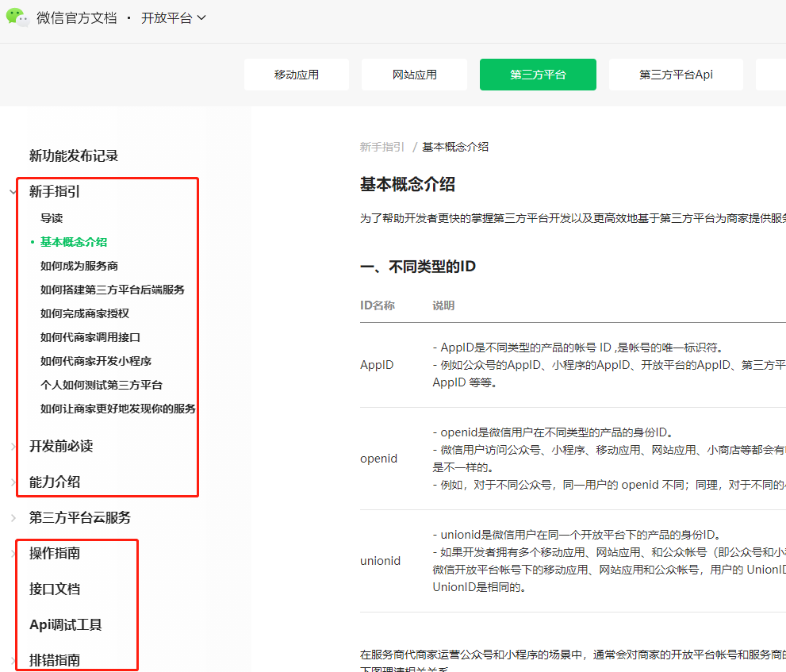Click the 新手指引 sidebar heading

coord(55,191)
